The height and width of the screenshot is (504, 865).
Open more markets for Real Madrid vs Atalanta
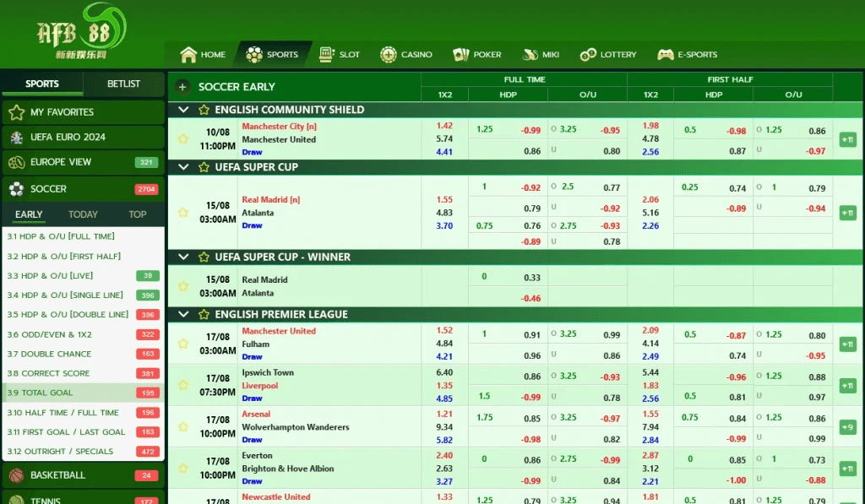tap(847, 213)
